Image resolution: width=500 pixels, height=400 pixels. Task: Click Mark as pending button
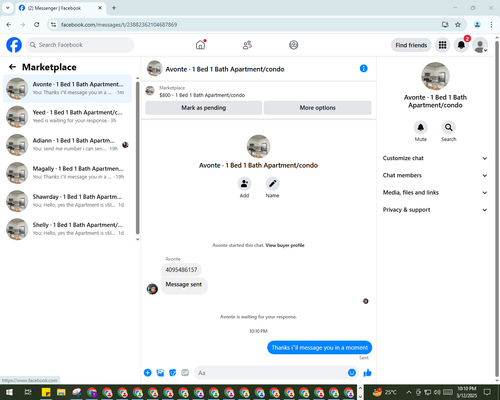(204, 108)
